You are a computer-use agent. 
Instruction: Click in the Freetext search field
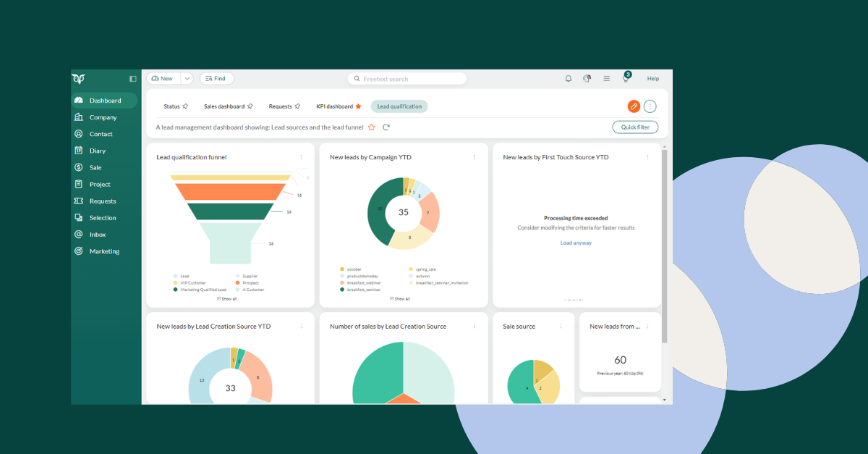pos(409,79)
